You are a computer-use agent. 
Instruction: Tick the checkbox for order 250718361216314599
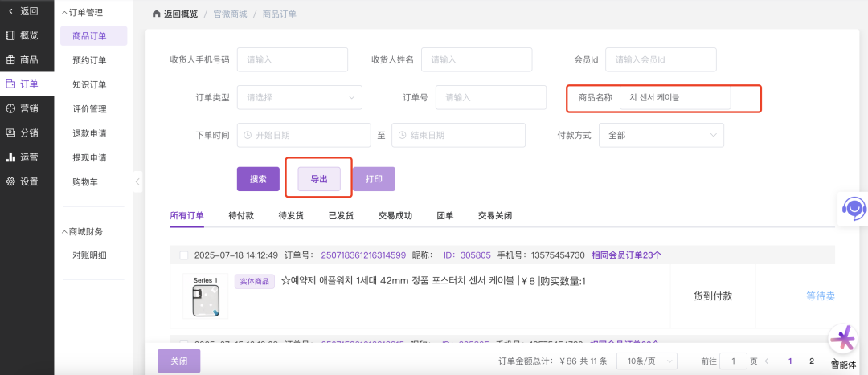point(183,255)
